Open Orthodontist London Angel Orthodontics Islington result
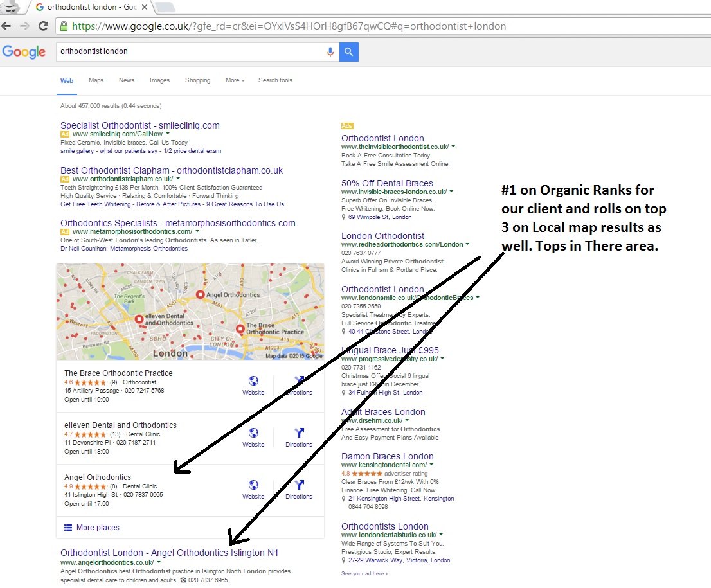The height and width of the screenshot is (588, 711). tap(169, 553)
